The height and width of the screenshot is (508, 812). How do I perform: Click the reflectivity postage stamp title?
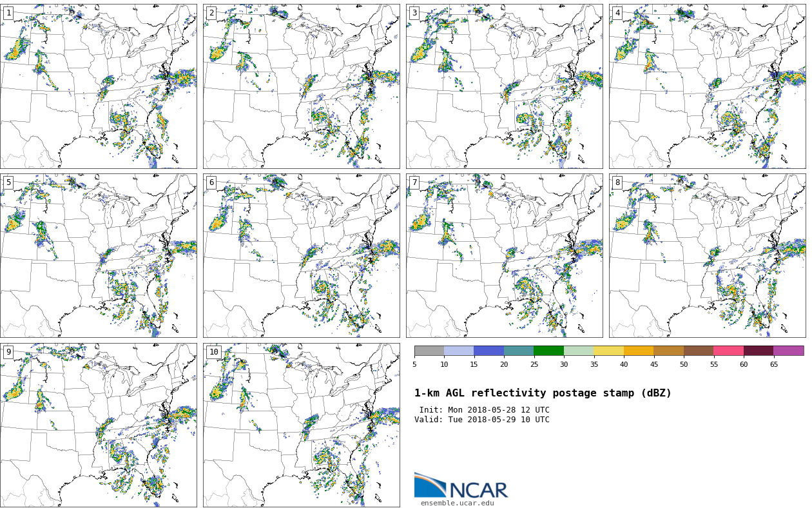[543, 393]
